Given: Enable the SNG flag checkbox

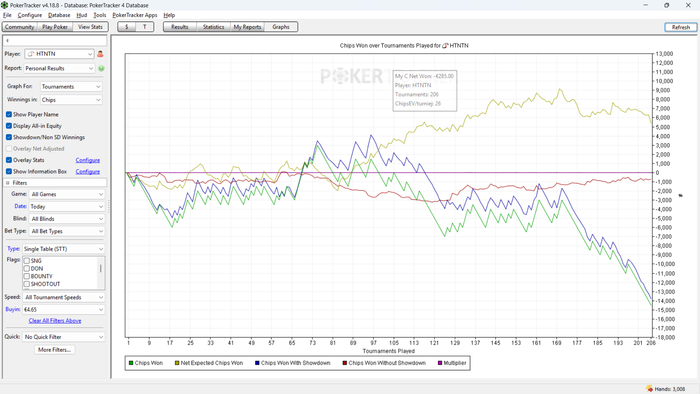Looking at the screenshot, I should click(x=27, y=261).
